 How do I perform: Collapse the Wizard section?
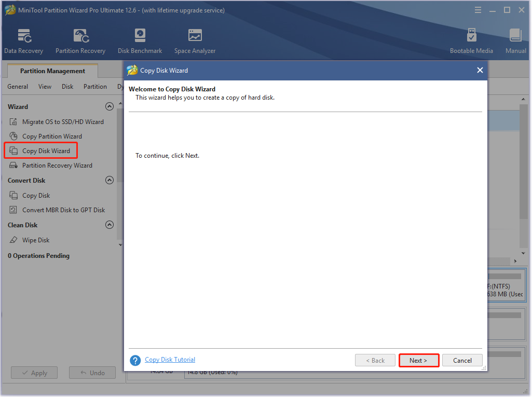pyautogui.click(x=109, y=106)
